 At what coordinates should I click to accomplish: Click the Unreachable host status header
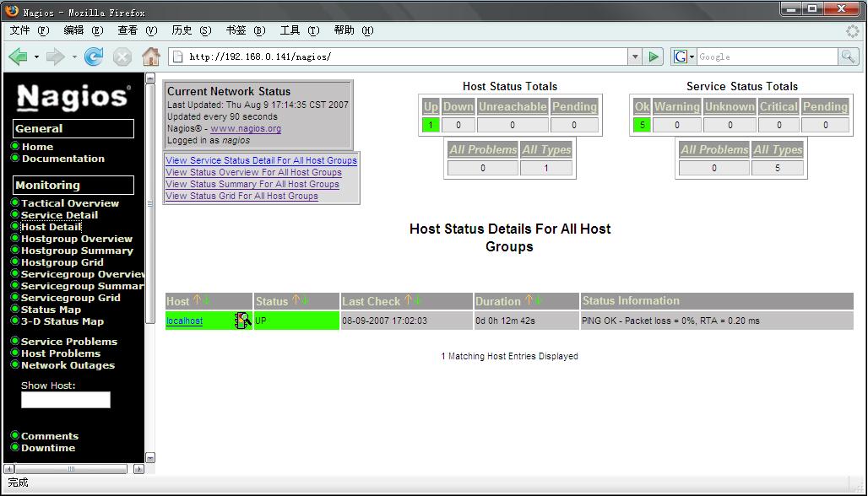(x=513, y=107)
